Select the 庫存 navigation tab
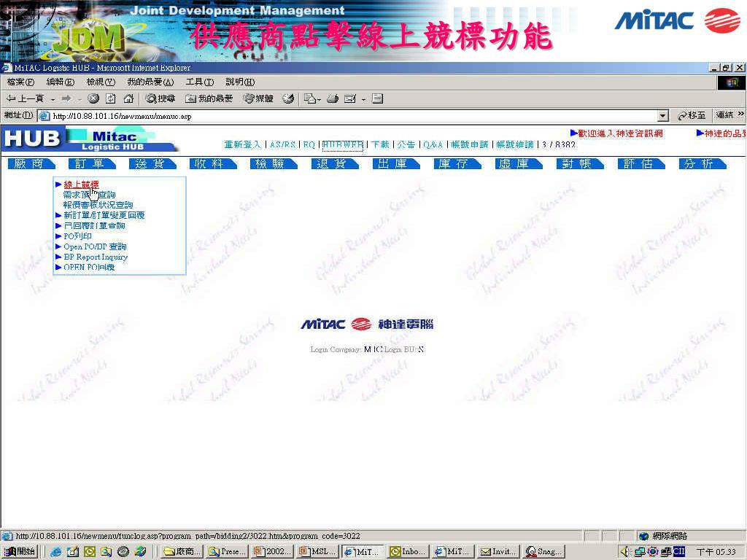Screen dimensions: 747x560 (x=457, y=164)
